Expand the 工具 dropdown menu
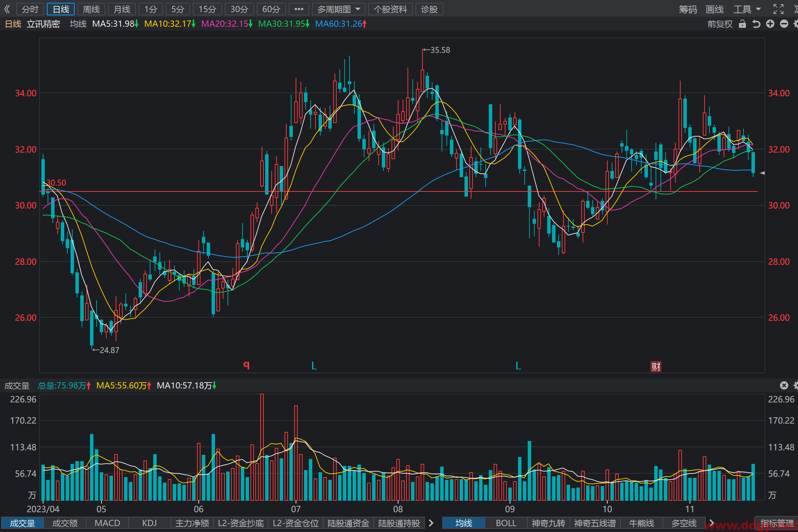Viewport: 798px width, 532px height. [x=747, y=9]
